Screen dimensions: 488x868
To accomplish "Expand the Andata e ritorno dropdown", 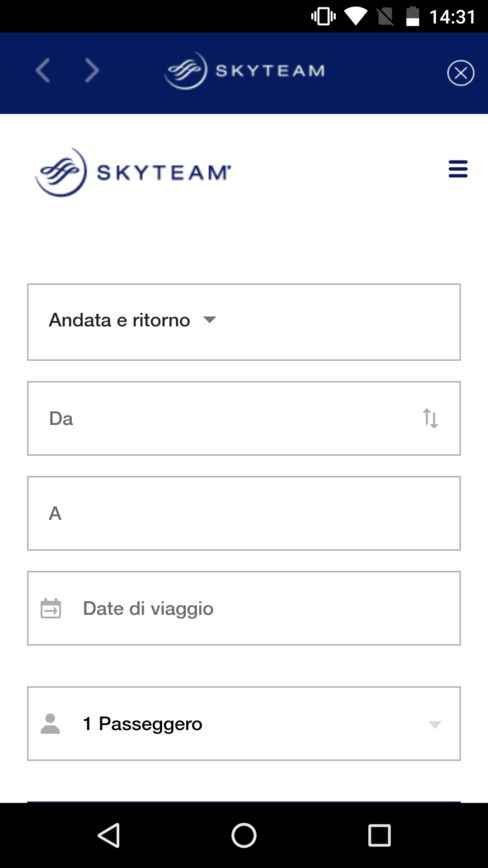I will [120, 321].
